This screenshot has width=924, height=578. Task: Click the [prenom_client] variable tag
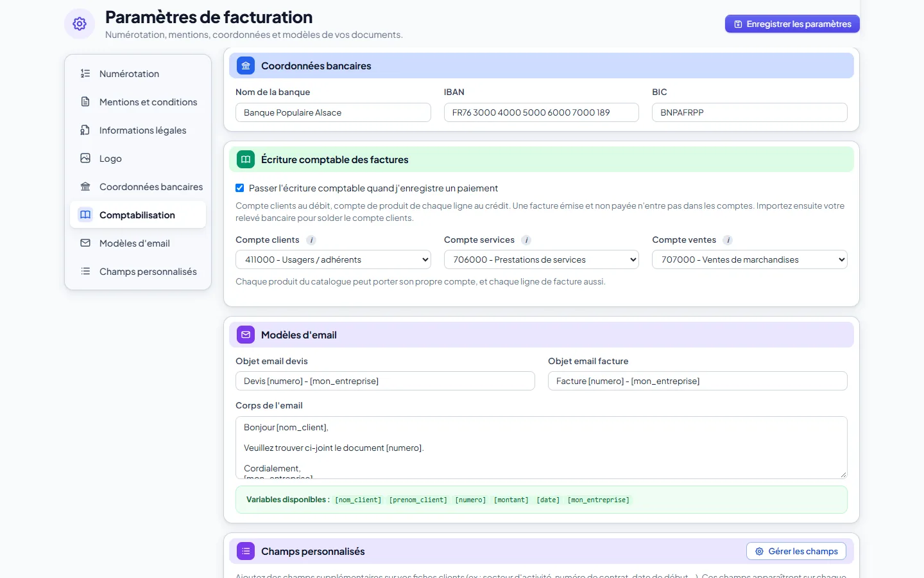418,500
